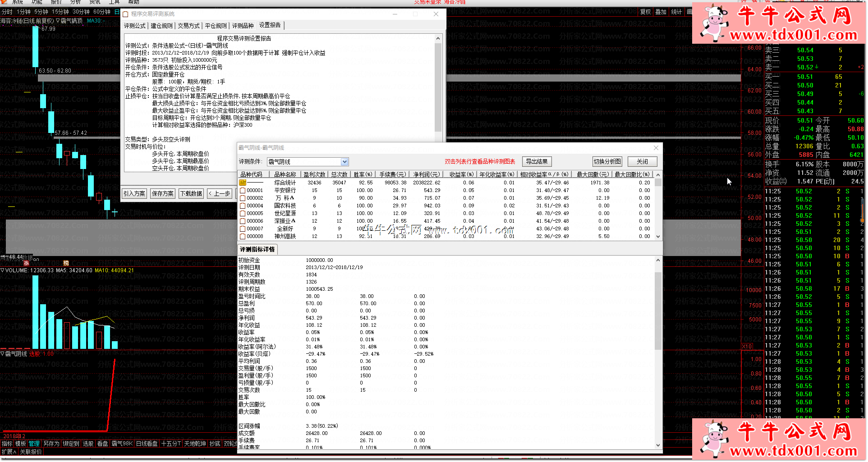The image size is (868, 462).
Task: Click the 关闭 button in the results window
Action: point(642,161)
